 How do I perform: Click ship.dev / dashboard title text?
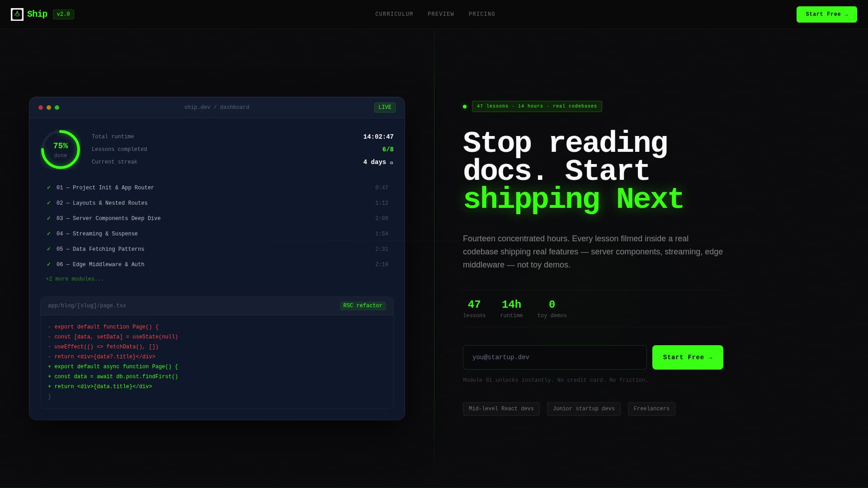[217, 108]
